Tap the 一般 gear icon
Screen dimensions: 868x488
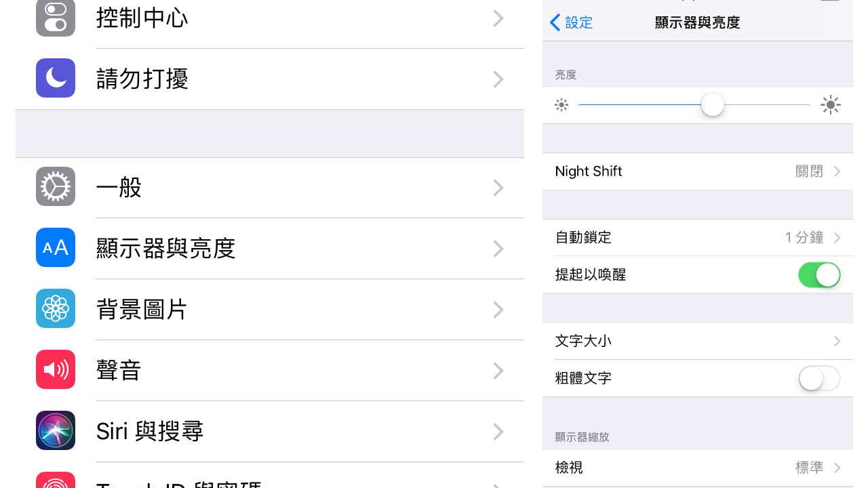coord(56,186)
